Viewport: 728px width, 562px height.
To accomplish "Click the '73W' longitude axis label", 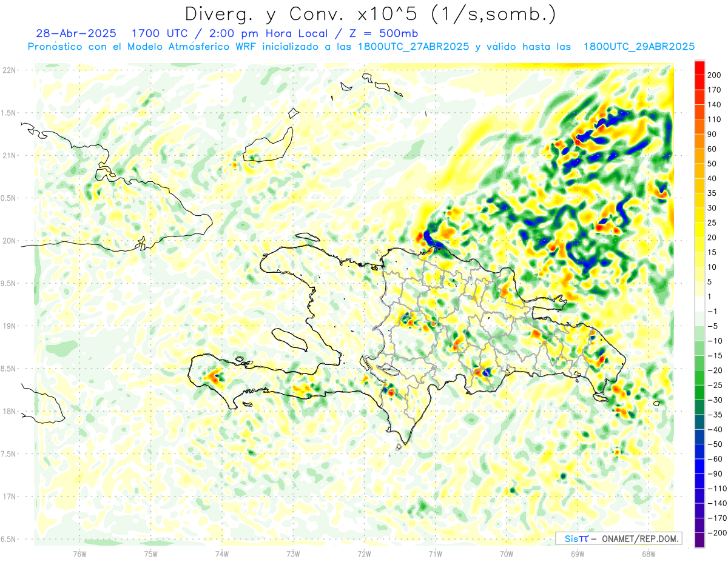I will point(293,554).
